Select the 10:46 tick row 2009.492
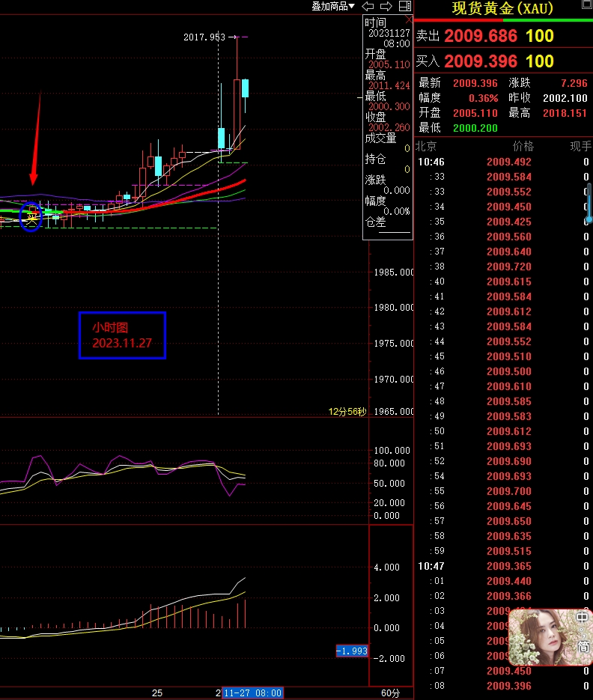593x700 pixels. [x=503, y=162]
